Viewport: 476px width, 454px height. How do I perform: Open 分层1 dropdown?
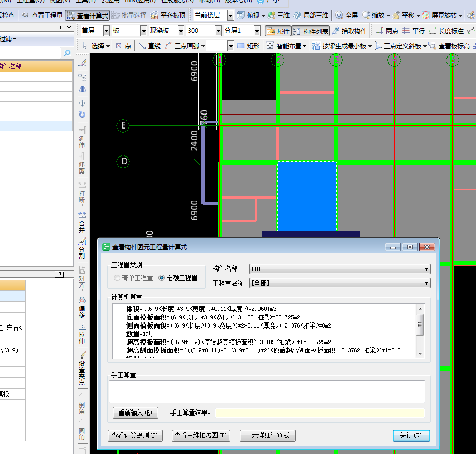257,31
